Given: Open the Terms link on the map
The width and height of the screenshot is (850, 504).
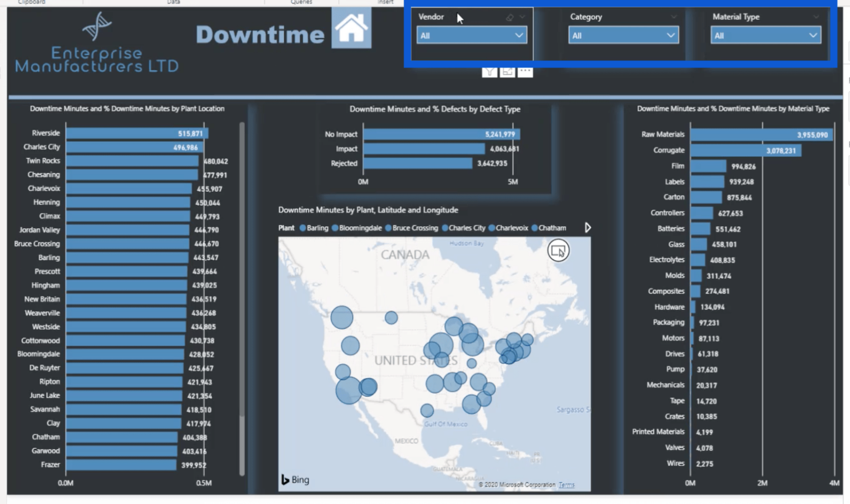Looking at the screenshot, I should pyautogui.click(x=566, y=485).
